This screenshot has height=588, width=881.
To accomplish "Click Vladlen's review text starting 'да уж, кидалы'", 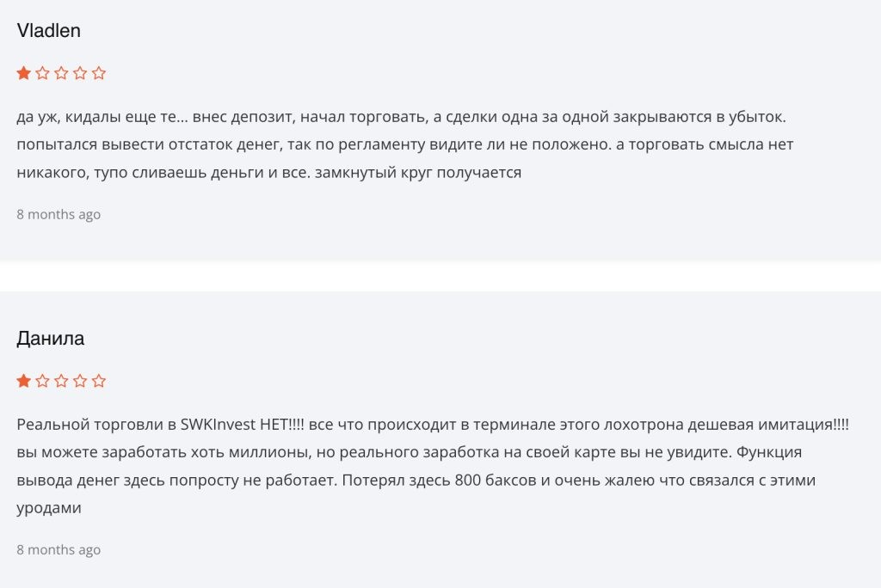I will coord(404,144).
